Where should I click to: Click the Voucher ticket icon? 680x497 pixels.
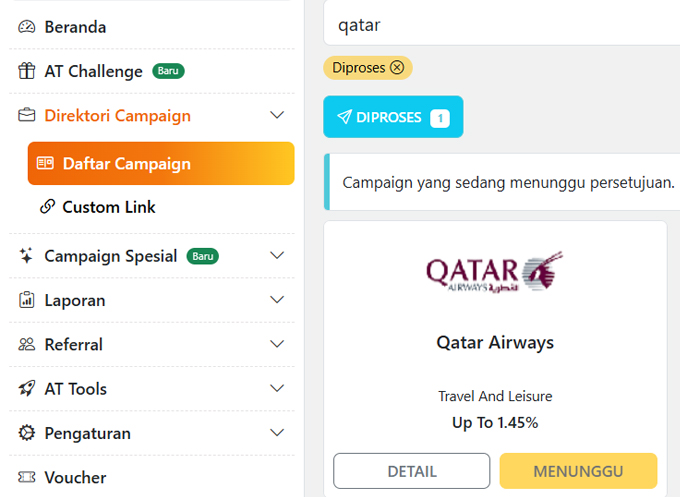27,477
